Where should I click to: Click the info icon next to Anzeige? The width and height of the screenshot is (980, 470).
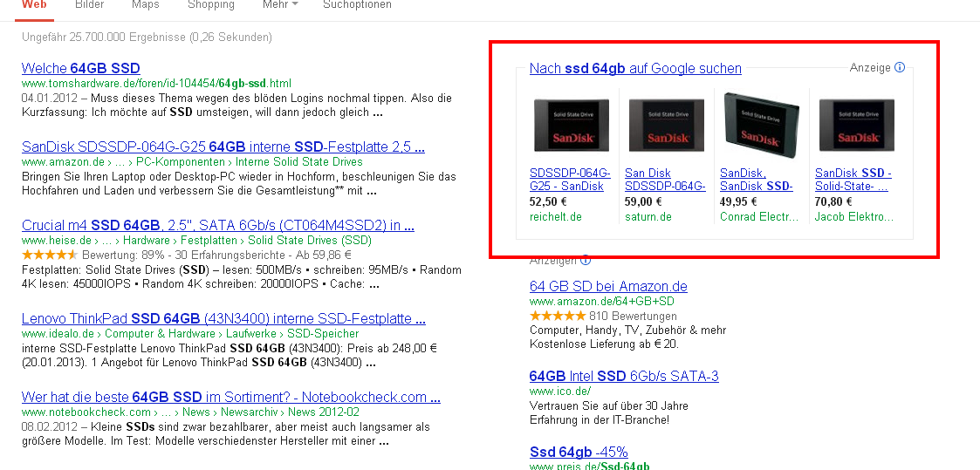pyautogui.click(x=900, y=67)
